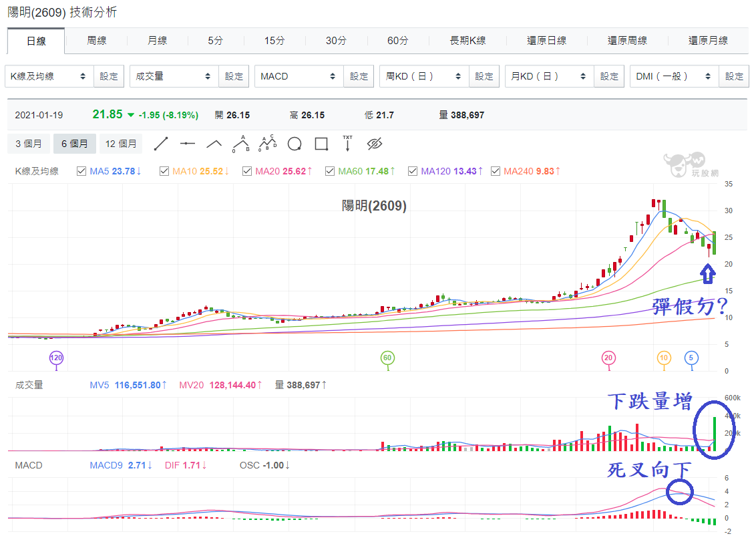Viewport: 756px width, 540px height.
Task: Click the 2021-01-19 date text
Action: click(x=39, y=116)
